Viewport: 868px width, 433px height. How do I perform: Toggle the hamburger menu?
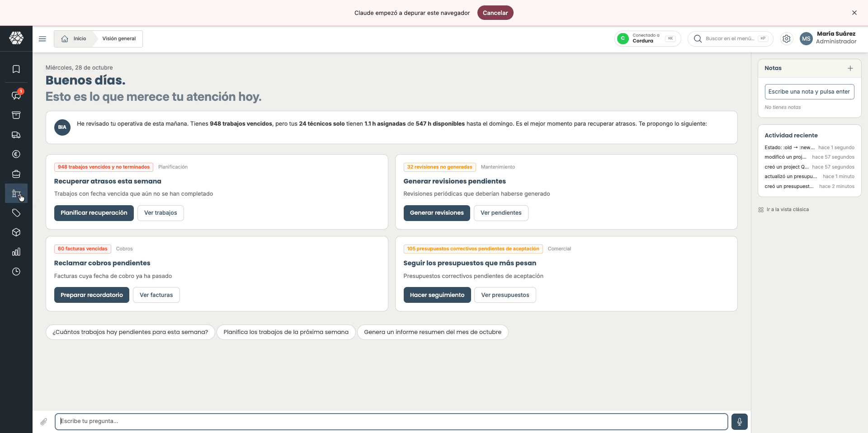pos(42,39)
